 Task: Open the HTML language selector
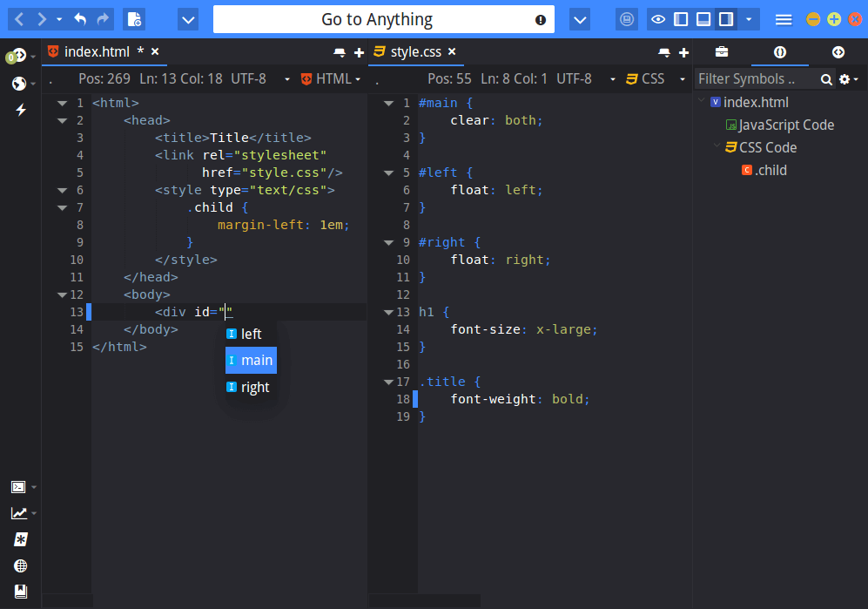click(x=331, y=79)
